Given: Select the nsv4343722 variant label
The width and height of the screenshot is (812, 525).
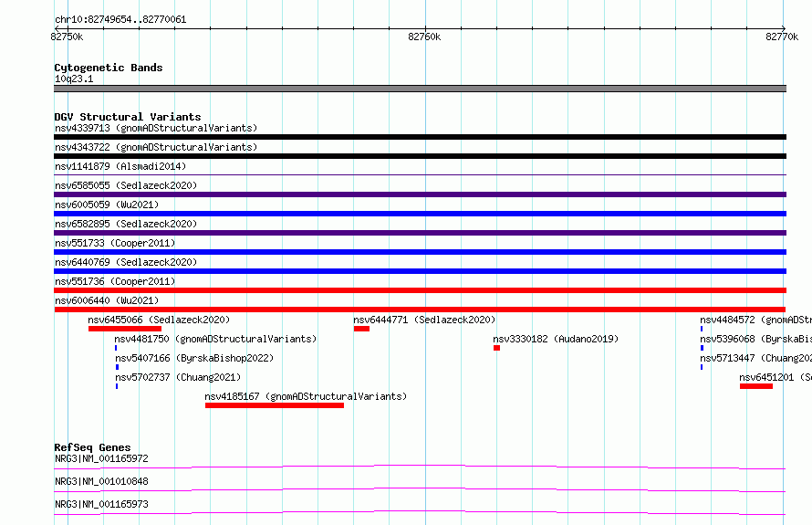Looking at the screenshot, I should pyautogui.click(x=156, y=147).
